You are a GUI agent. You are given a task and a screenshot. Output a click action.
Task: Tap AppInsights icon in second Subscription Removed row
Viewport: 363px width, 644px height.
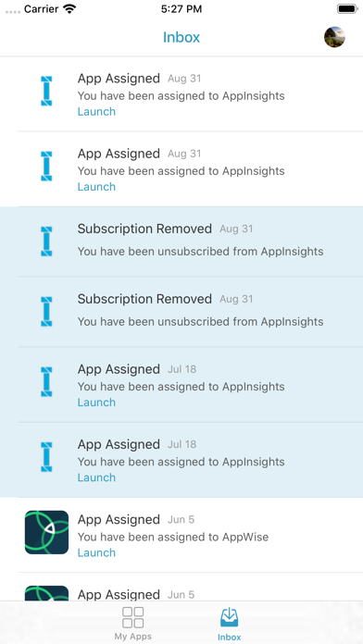coord(46,311)
